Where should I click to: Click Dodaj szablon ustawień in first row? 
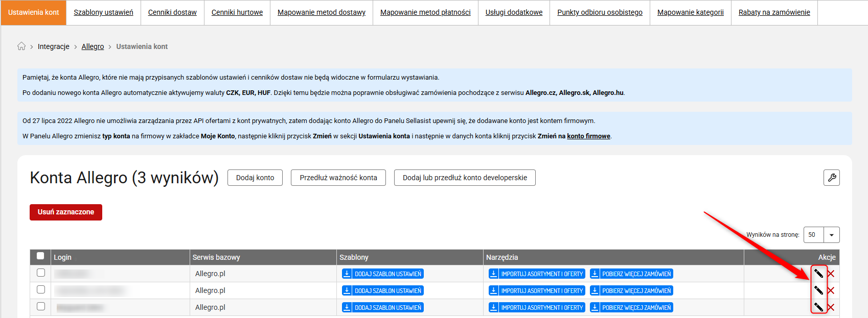point(383,274)
